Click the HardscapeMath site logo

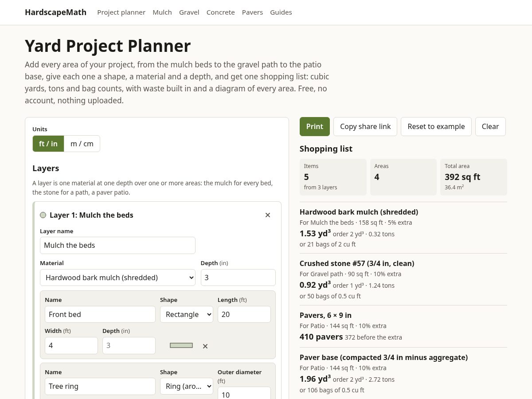56,12
